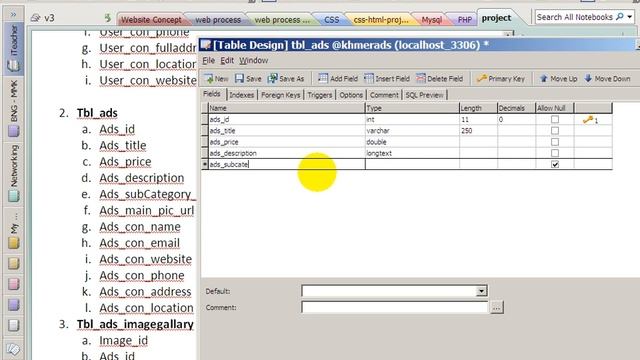Select the ads_id name cell
Viewport: 640px width, 360px height.
pos(286,119)
